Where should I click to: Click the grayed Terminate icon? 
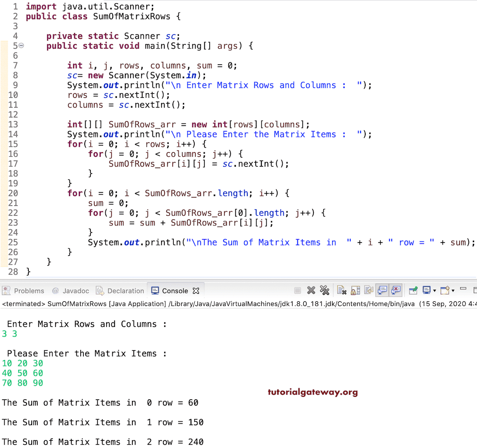(297, 290)
